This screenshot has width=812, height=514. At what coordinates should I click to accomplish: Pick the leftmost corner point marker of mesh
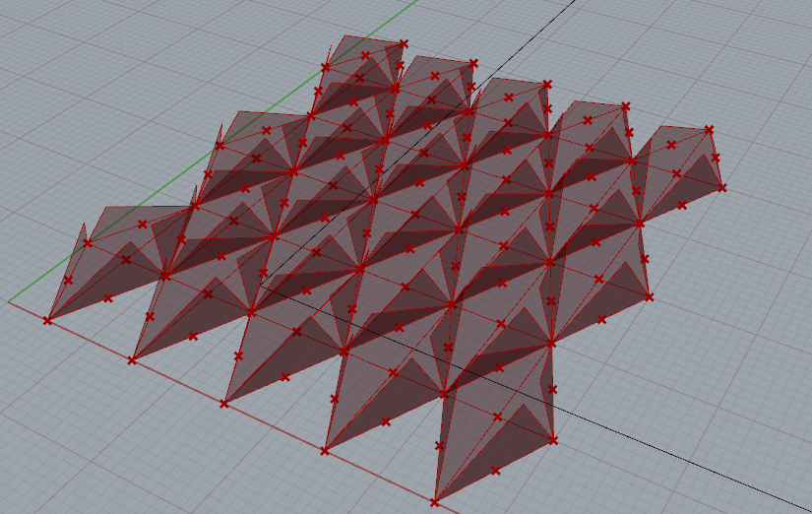[47, 321]
